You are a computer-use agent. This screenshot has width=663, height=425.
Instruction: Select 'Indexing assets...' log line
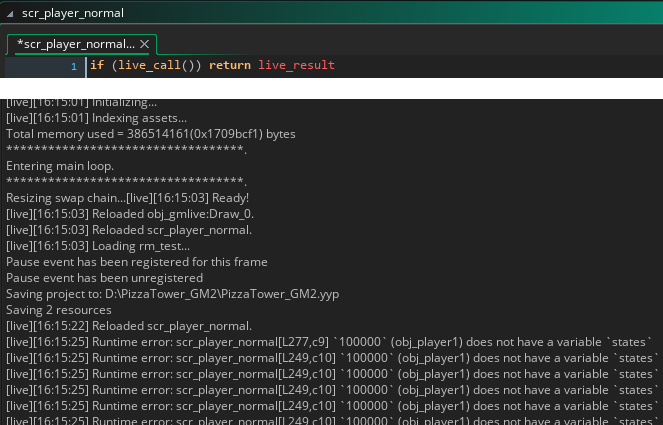pyautogui.click(x=96, y=118)
